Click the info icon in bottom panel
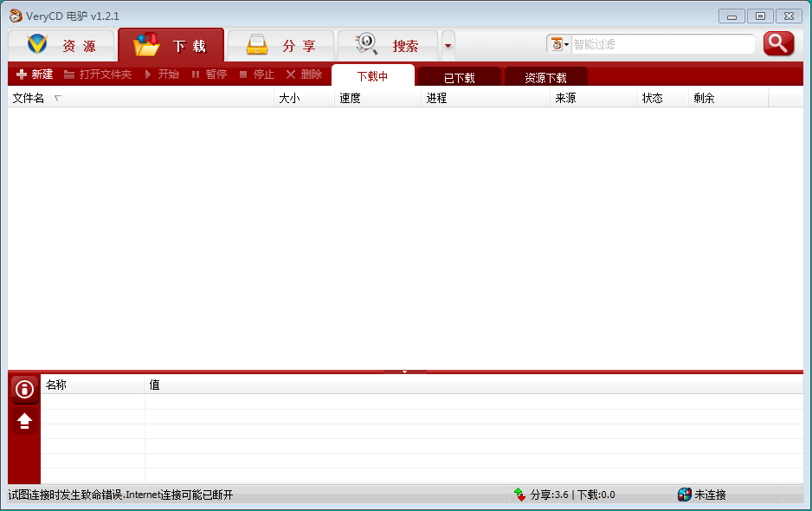Screen dimensions: 812x511 click(24, 390)
